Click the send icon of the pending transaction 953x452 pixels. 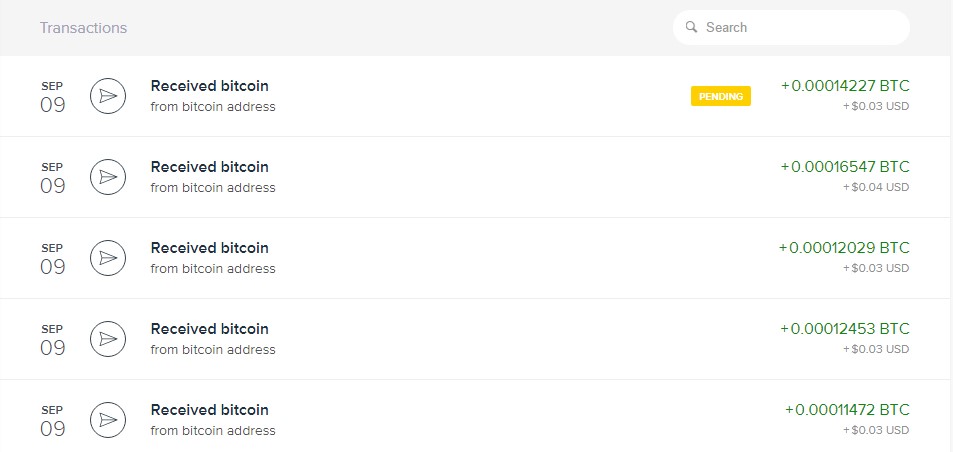pos(107,96)
